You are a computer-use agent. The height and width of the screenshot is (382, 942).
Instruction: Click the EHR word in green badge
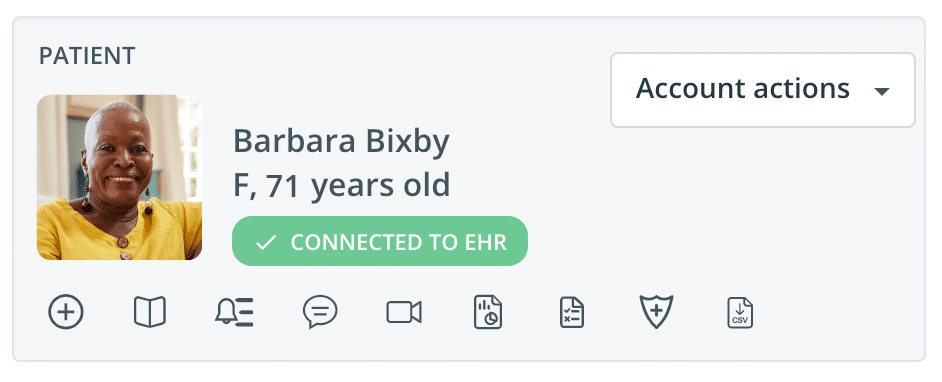point(485,242)
